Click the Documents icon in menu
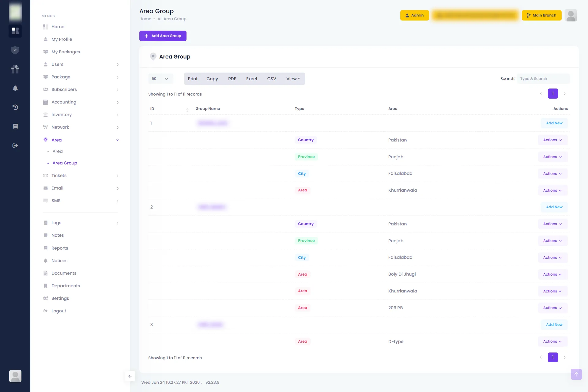This screenshot has width=588, height=392. click(45, 273)
